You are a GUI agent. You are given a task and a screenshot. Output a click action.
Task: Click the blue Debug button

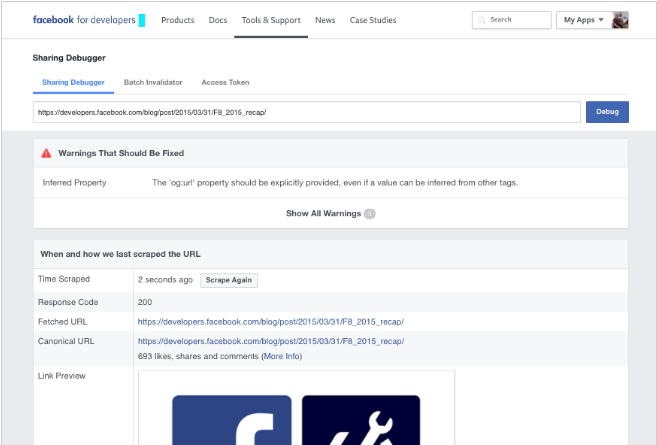point(607,112)
